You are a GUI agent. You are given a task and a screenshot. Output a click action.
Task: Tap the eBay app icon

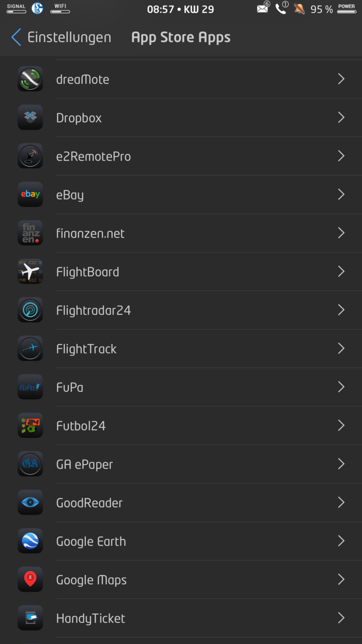click(30, 195)
